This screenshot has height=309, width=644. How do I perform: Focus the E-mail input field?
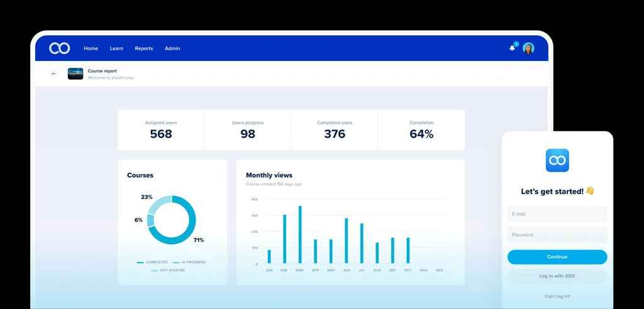click(x=557, y=214)
